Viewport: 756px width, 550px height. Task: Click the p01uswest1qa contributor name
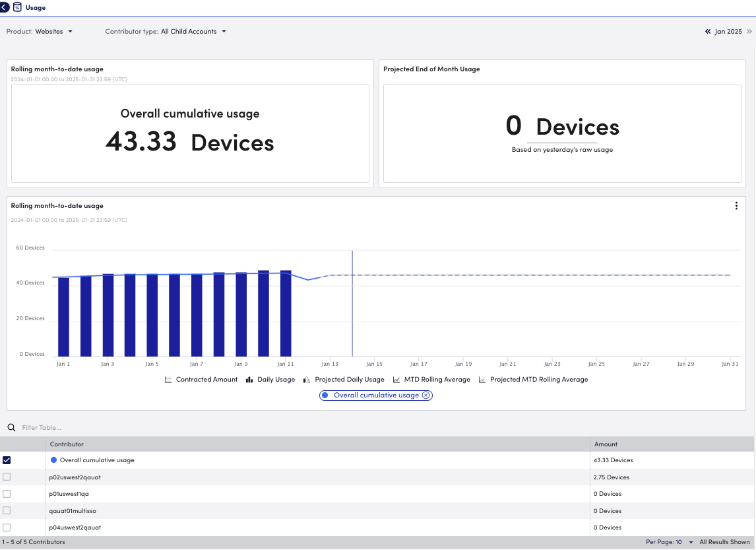(x=69, y=494)
